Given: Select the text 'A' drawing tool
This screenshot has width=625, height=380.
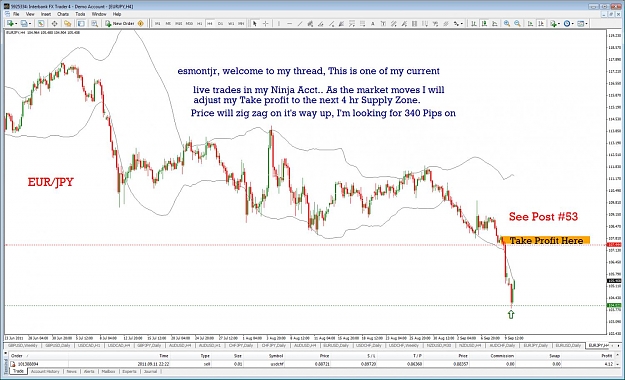Looking at the screenshot, I should [372, 24].
